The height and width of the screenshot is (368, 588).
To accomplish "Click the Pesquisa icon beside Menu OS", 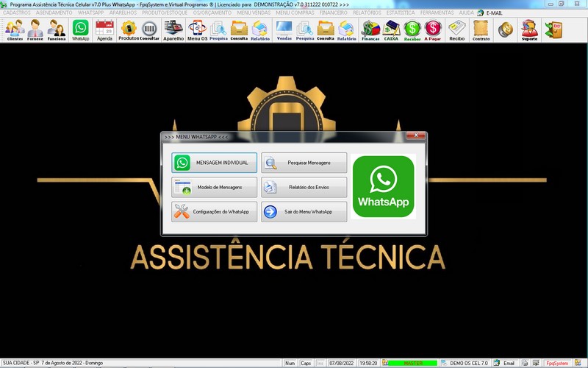I will pos(218,30).
